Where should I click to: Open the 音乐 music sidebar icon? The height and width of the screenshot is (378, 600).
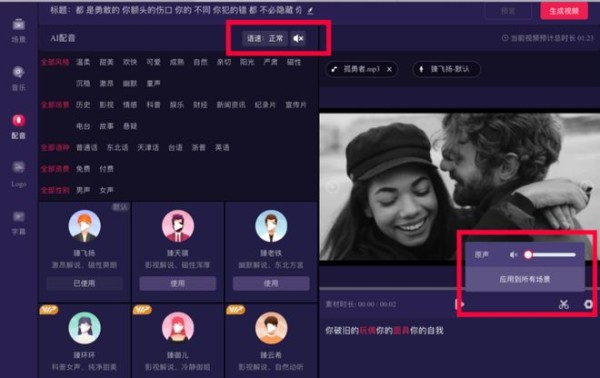[18, 72]
